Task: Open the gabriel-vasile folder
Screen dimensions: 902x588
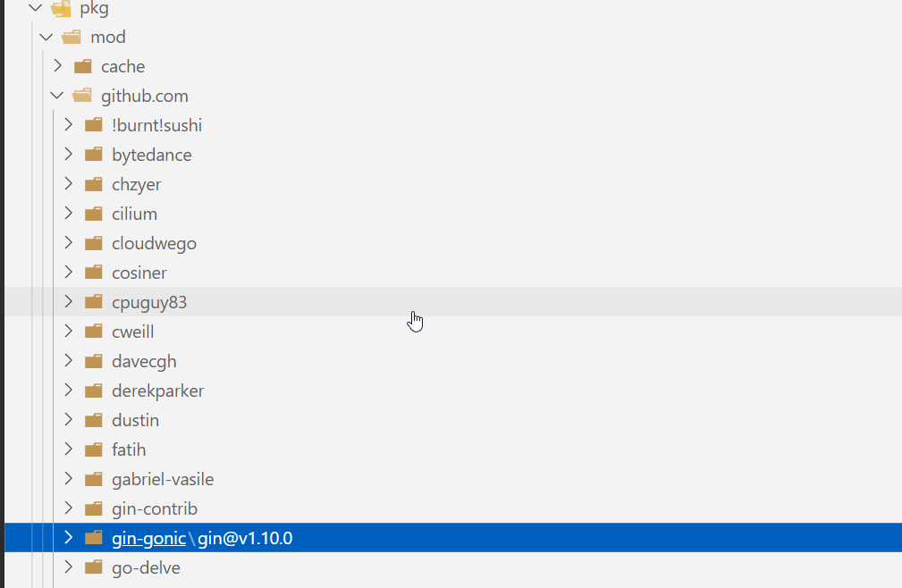Action: [162, 478]
